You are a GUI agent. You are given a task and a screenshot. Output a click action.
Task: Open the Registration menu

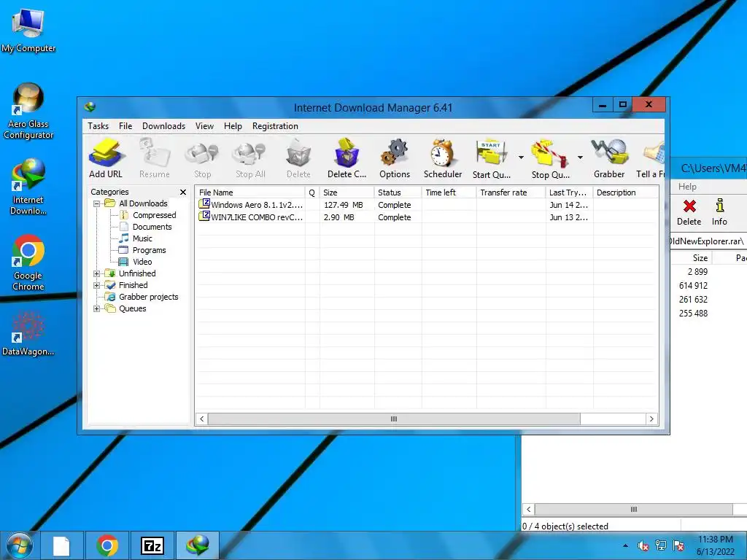(275, 125)
